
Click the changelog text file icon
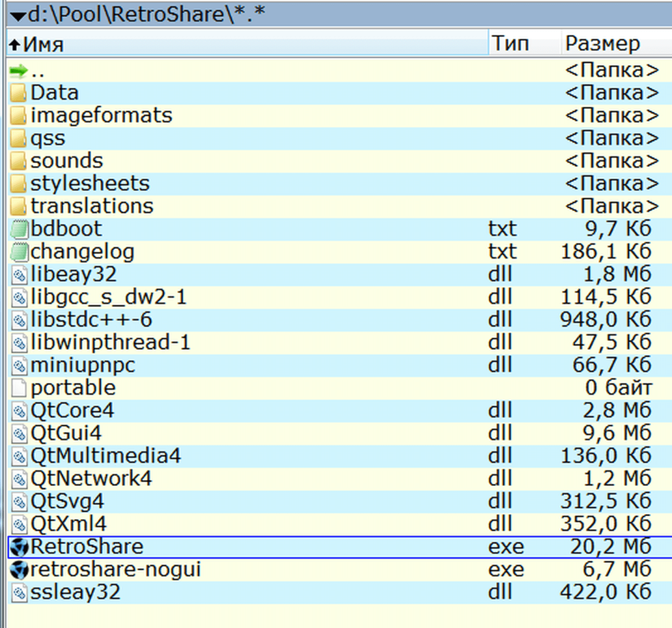click(19, 252)
